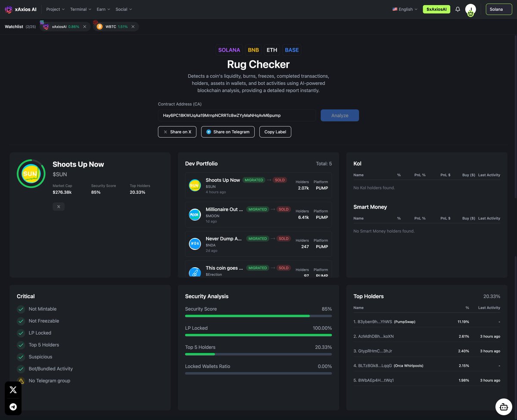Click the MIGRATED badge on Shoots Up Now

[253, 180]
